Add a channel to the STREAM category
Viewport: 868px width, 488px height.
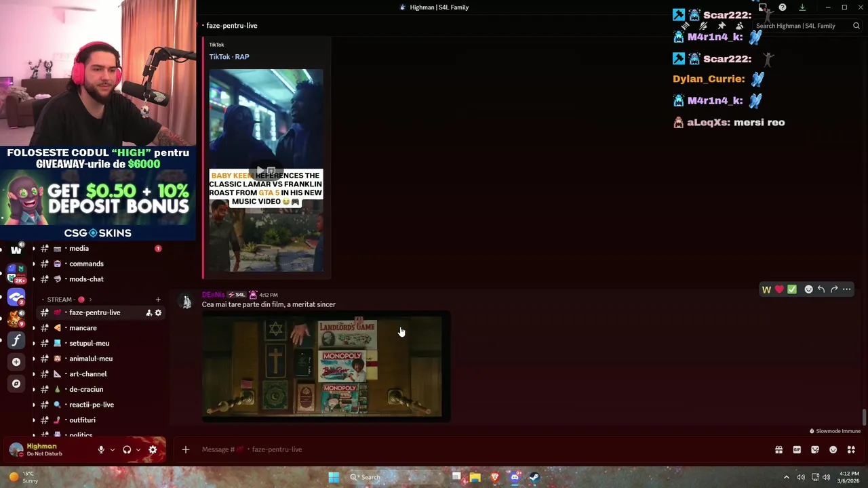(x=158, y=300)
